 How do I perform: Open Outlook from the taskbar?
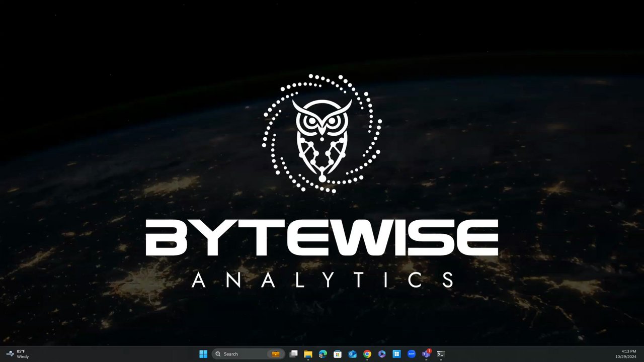point(353,354)
